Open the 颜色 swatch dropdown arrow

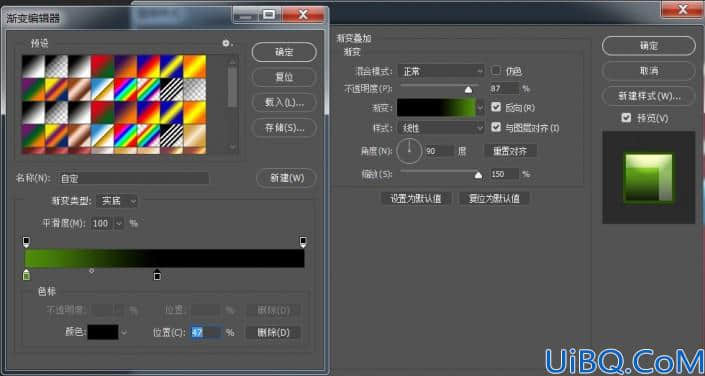(x=124, y=333)
